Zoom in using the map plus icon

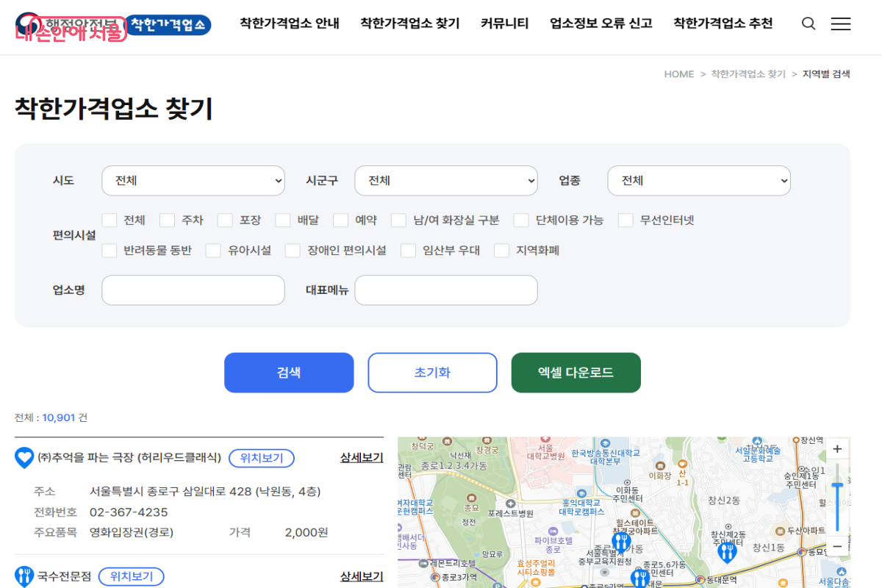[x=836, y=448]
